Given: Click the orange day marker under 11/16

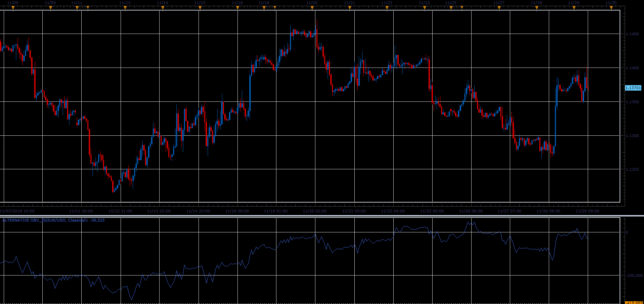Looking at the screenshot, I should point(237,7).
